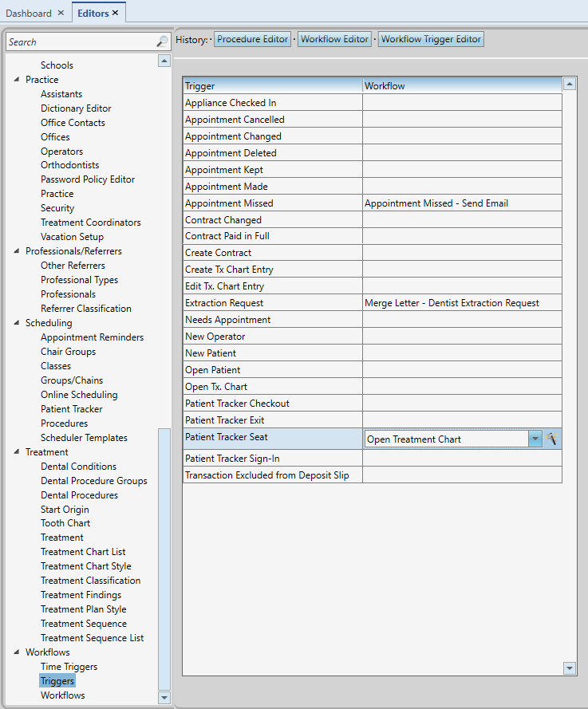The image size is (588, 709).
Task: Click the search magnifier icon
Action: click(162, 42)
